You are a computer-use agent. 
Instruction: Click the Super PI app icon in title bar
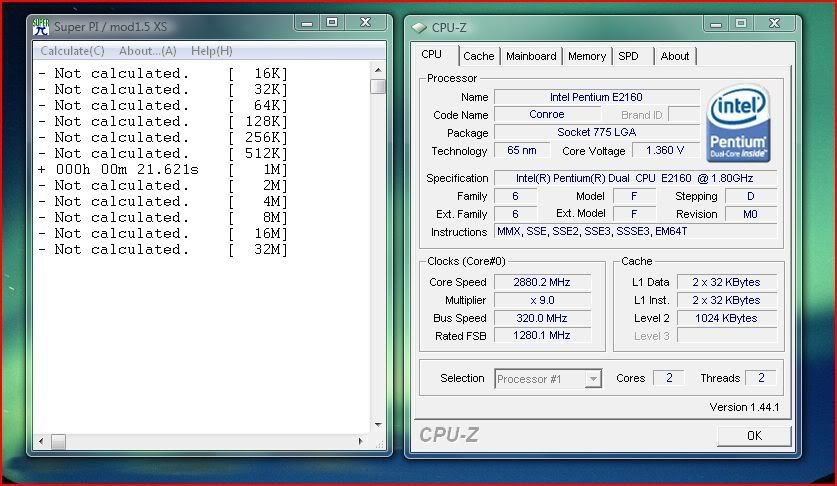41,26
